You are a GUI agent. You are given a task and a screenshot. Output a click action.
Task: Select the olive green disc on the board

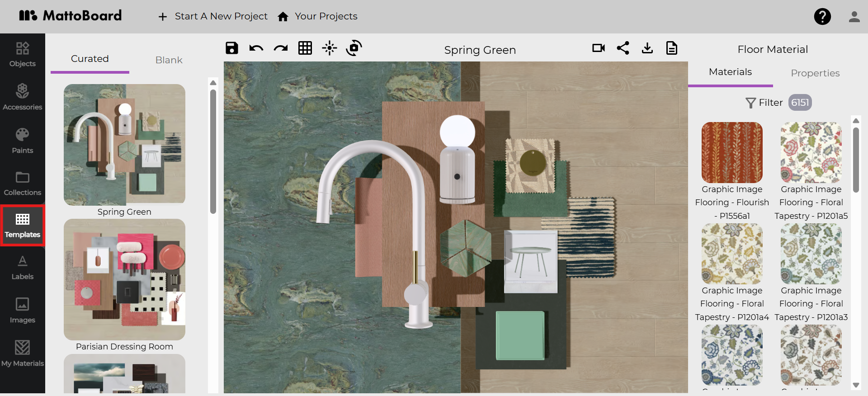click(x=533, y=163)
